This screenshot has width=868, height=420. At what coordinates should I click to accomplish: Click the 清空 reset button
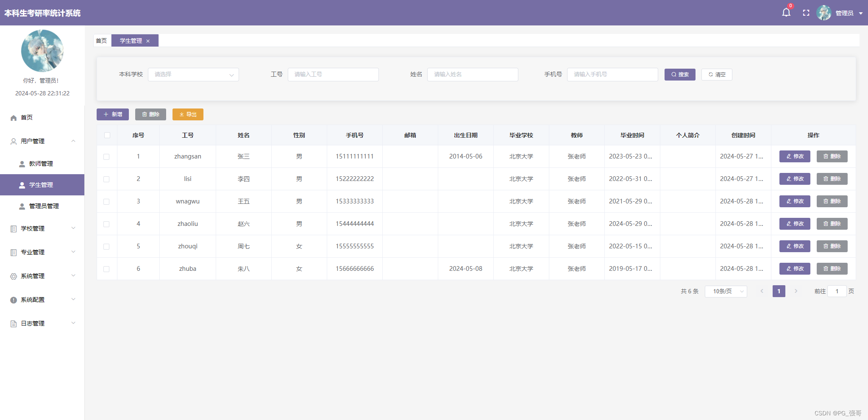[x=717, y=75]
